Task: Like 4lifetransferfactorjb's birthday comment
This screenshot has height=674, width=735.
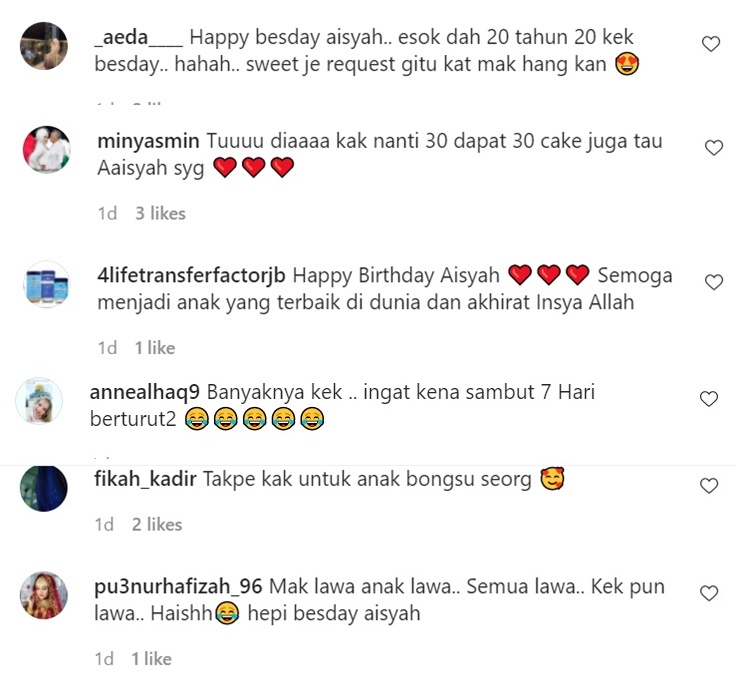Action: (x=714, y=282)
